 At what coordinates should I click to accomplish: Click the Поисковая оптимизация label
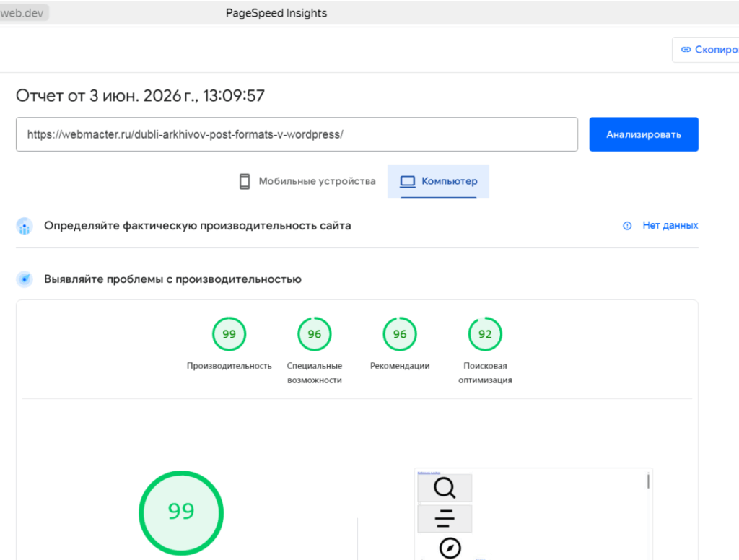coord(485,373)
